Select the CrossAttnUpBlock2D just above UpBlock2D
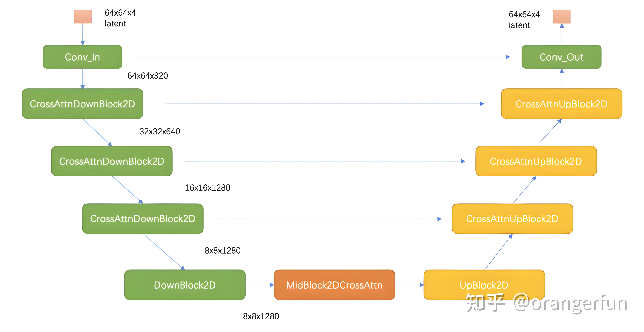 click(512, 219)
